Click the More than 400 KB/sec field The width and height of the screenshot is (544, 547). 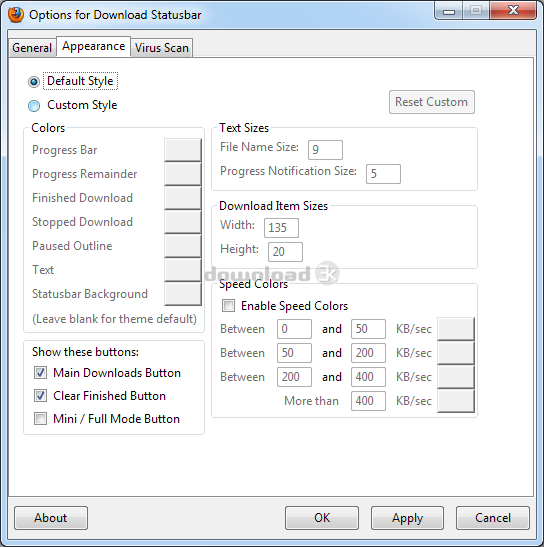point(368,401)
